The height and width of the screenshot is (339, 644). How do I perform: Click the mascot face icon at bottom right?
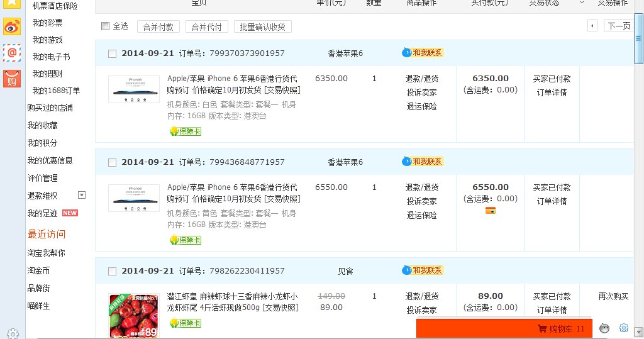click(x=604, y=328)
